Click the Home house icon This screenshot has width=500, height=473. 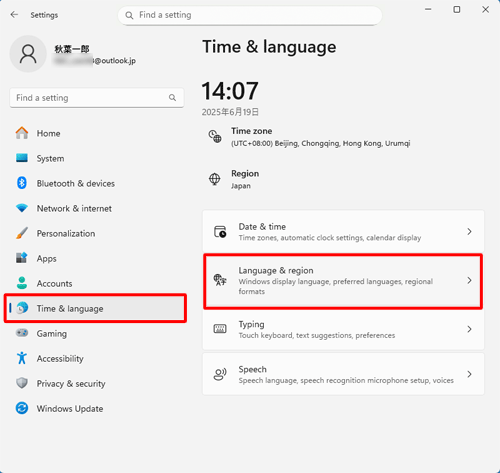(22, 133)
